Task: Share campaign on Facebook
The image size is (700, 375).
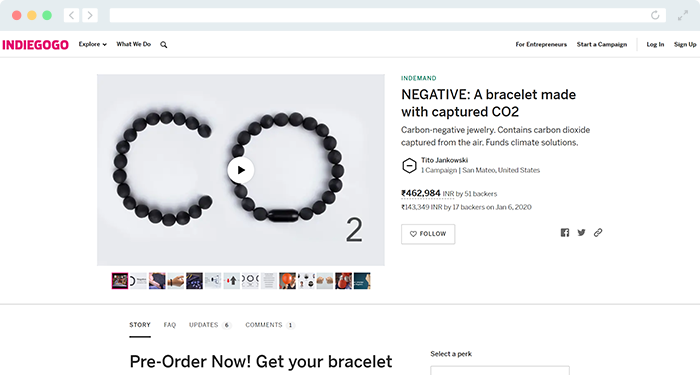Action: [x=565, y=233]
